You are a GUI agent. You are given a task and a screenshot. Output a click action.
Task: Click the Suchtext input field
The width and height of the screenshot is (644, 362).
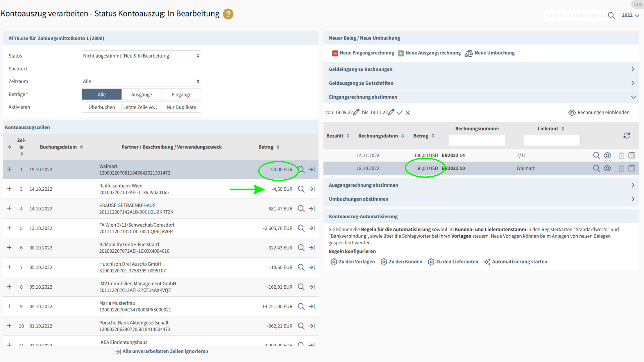[x=141, y=68]
